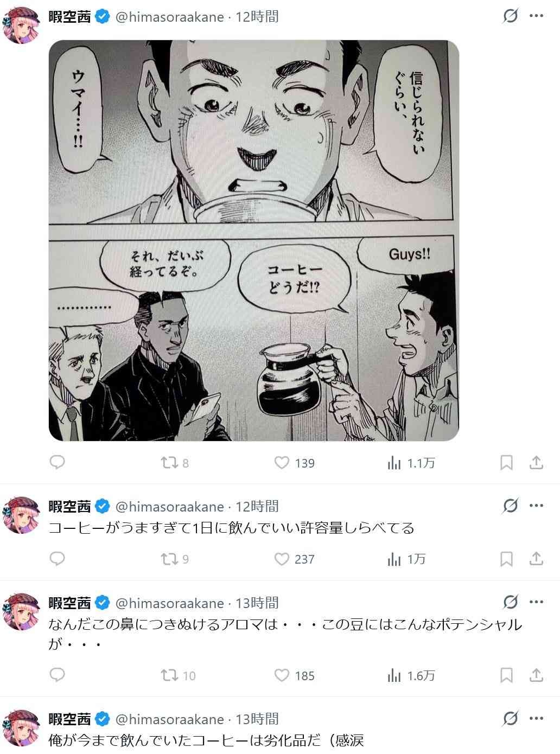Open more options menu on the top post
This screenshot has width=560, height=754.
coord(536,16)
